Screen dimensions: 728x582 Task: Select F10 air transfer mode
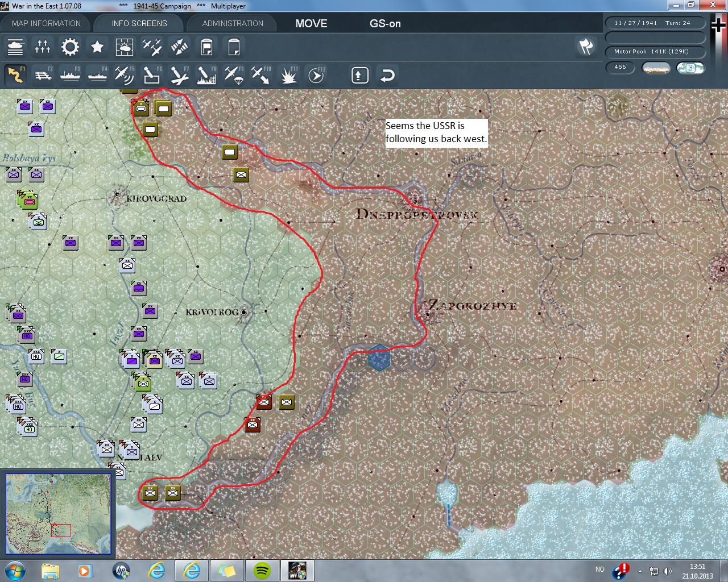coord(261,75)
